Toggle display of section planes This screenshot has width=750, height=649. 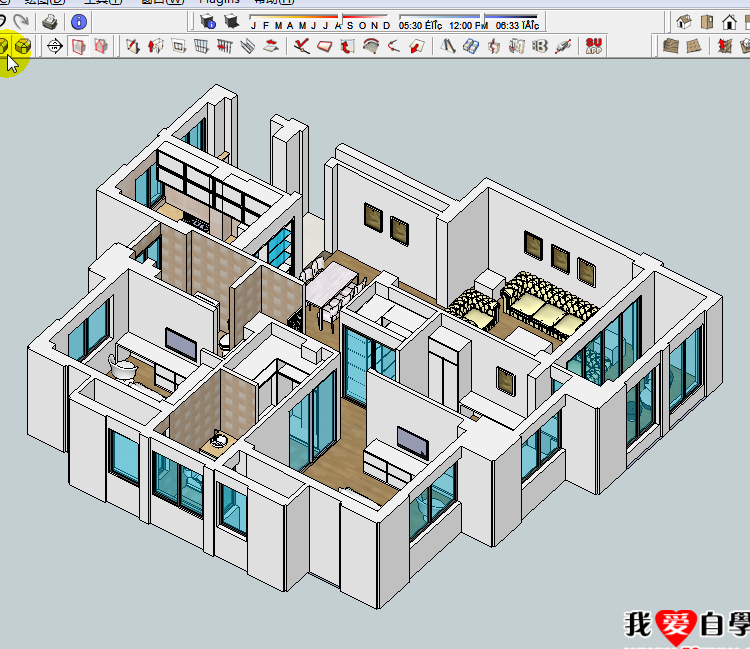point(79,46)
